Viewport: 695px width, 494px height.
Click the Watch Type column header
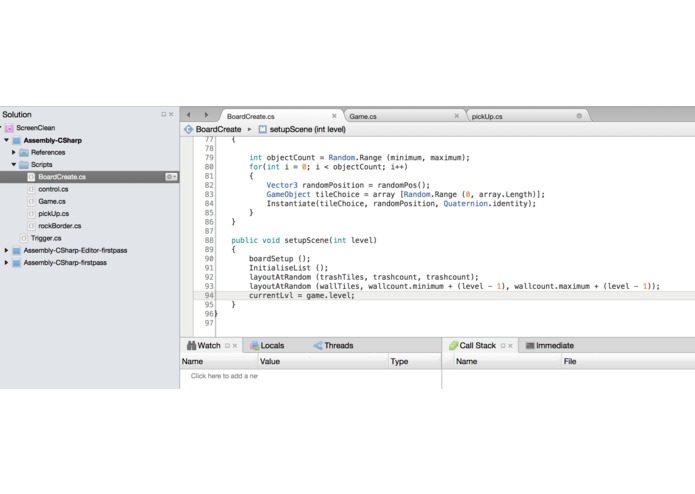pyautogui.click(x=414, y=362)
